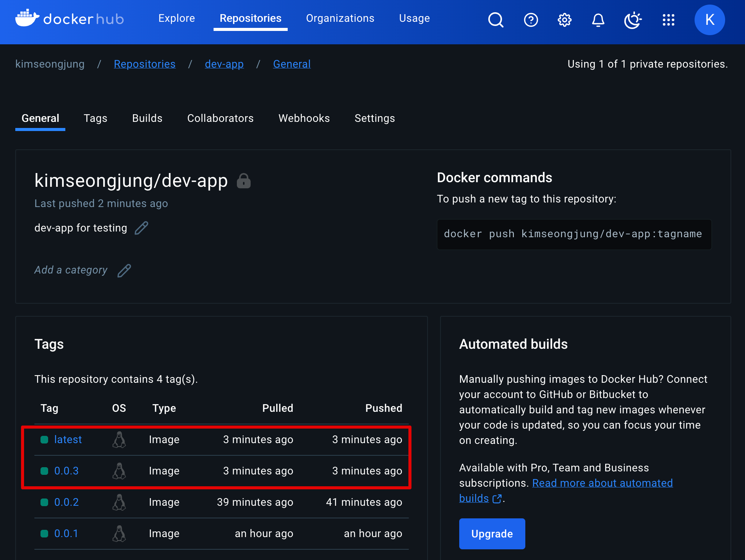This screenshot has width=745, height=560.
Task: Click the Pulled column header
Action: [x=278, y=408]
